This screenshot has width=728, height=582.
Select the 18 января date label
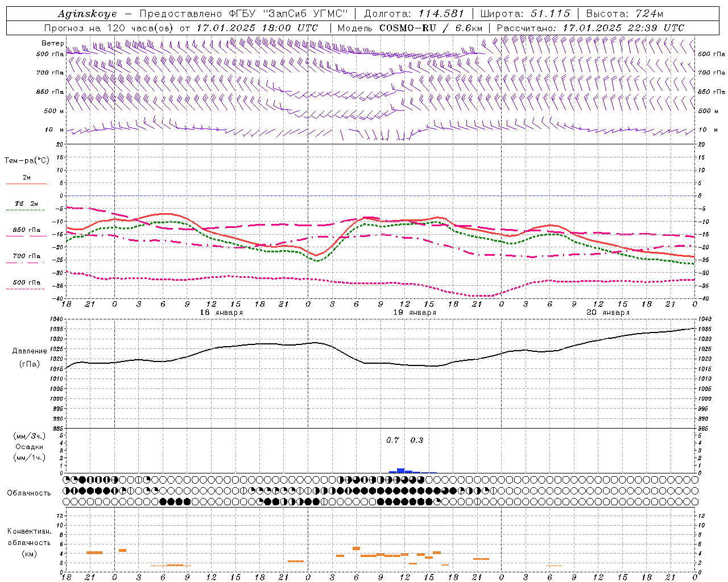pos(221,313)
